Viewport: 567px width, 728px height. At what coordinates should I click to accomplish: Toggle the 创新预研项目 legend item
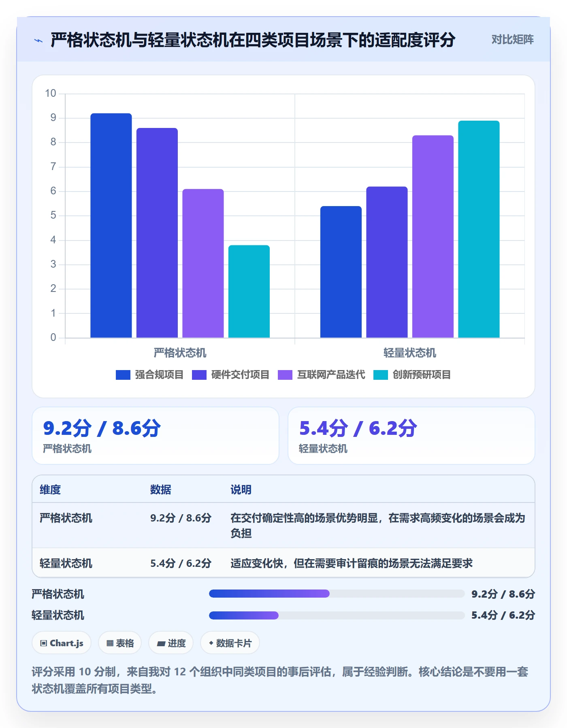(412, 375)
